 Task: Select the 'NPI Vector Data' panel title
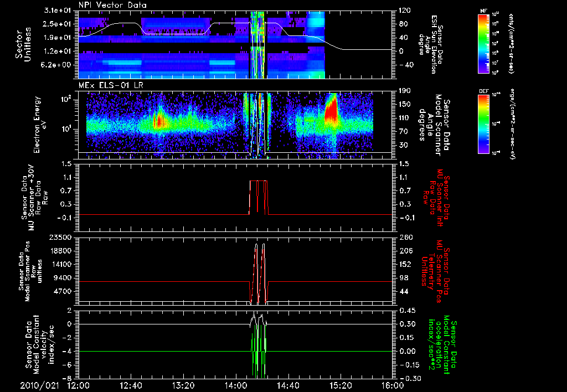point(113,5)
